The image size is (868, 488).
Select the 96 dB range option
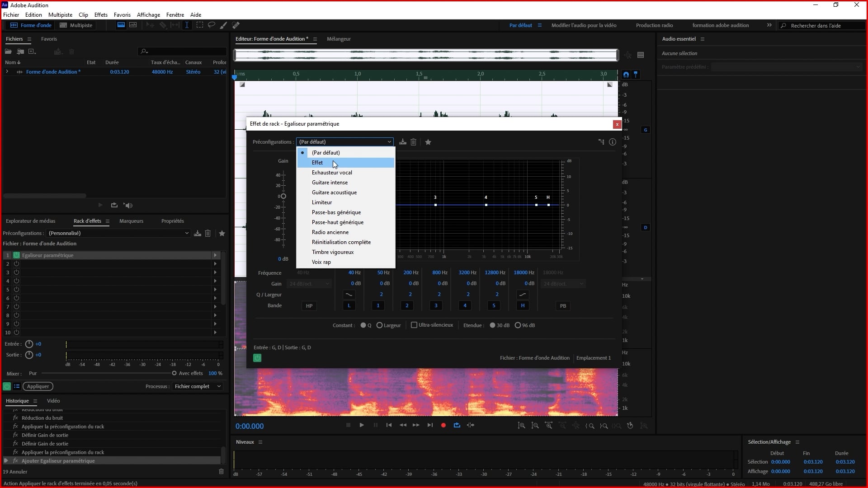tap(518, 325)
